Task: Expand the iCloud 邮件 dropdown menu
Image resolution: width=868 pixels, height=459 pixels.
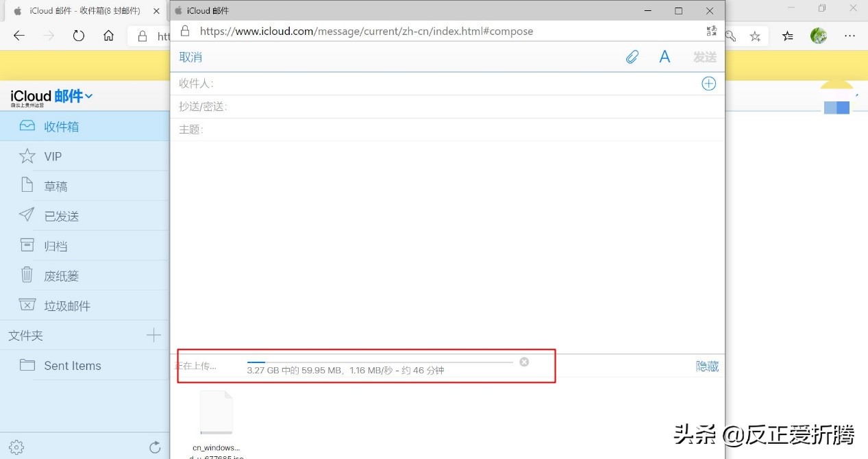Action: (88, 97)
